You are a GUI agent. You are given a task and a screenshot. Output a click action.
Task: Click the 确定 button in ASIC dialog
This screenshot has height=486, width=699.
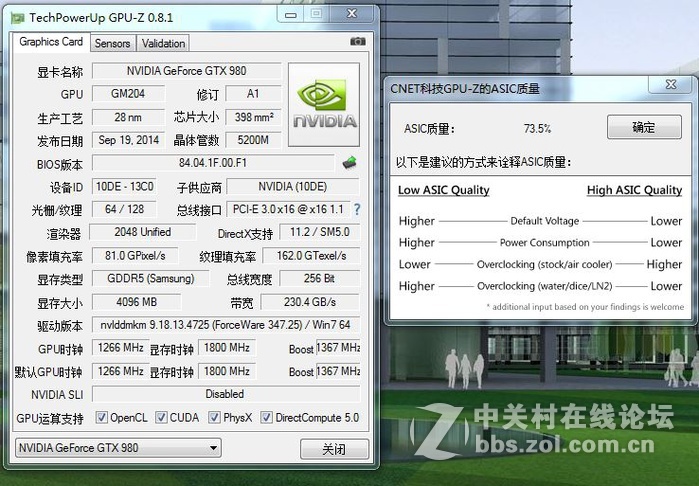click(x=644, y=128)
